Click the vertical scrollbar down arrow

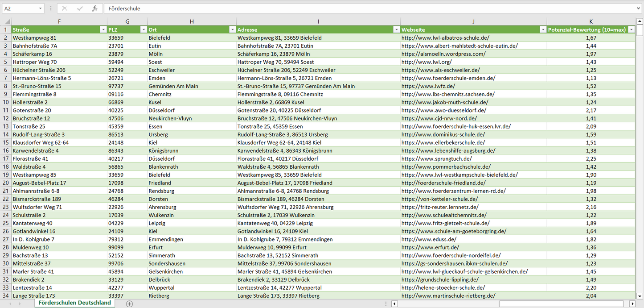(x=640, y=296)
